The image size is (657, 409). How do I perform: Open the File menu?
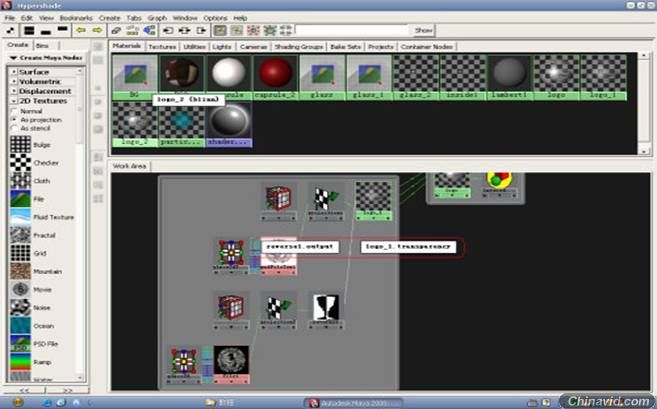(10, 18)
